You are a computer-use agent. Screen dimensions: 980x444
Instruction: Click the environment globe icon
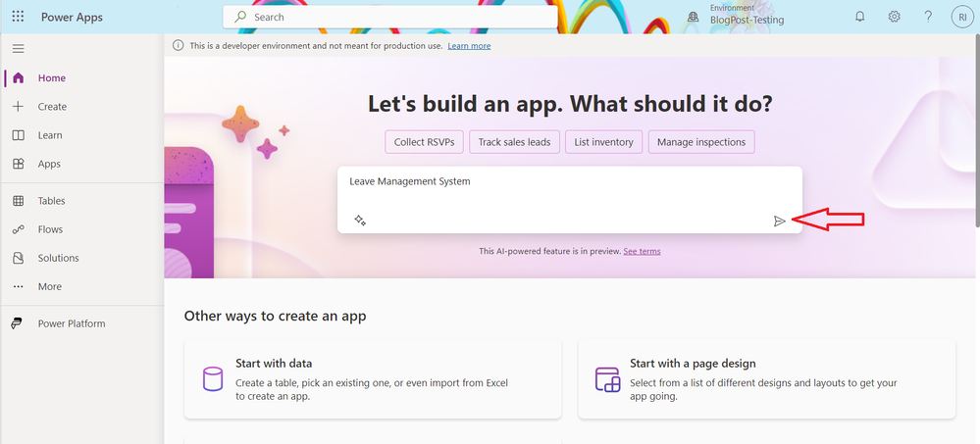click(693, 17)
